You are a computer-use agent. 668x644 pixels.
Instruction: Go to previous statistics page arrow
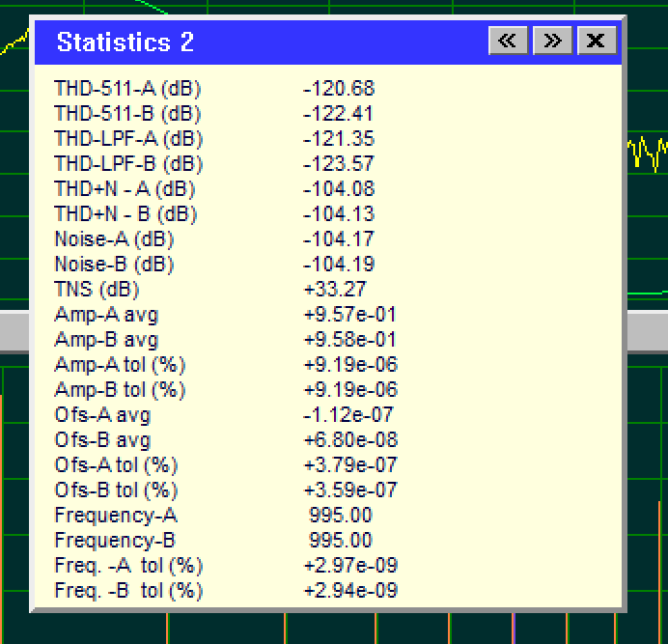coord(509,41)
